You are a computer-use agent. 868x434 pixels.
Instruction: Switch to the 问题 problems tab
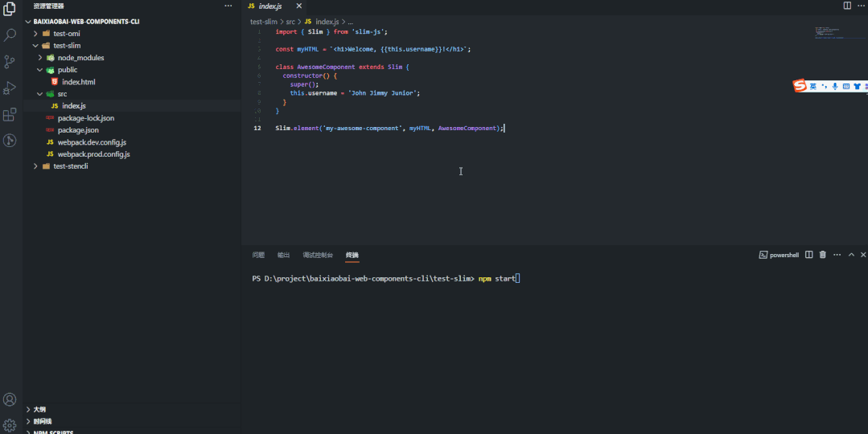click(258, 255)
